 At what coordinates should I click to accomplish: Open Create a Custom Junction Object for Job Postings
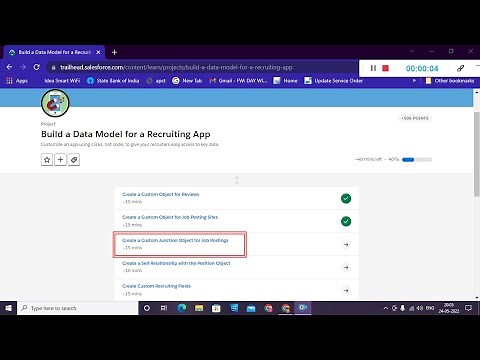[175, 240]
